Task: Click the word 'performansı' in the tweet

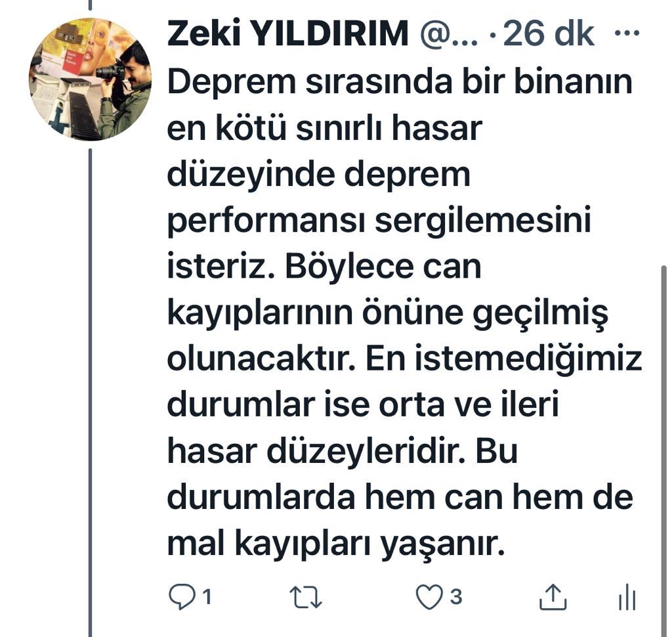Action: [267, 221]
